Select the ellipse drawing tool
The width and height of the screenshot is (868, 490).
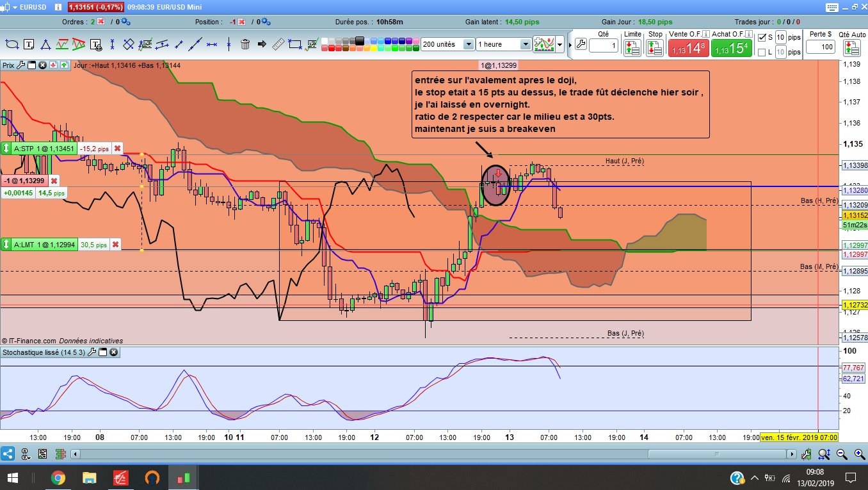click(12, 44)
